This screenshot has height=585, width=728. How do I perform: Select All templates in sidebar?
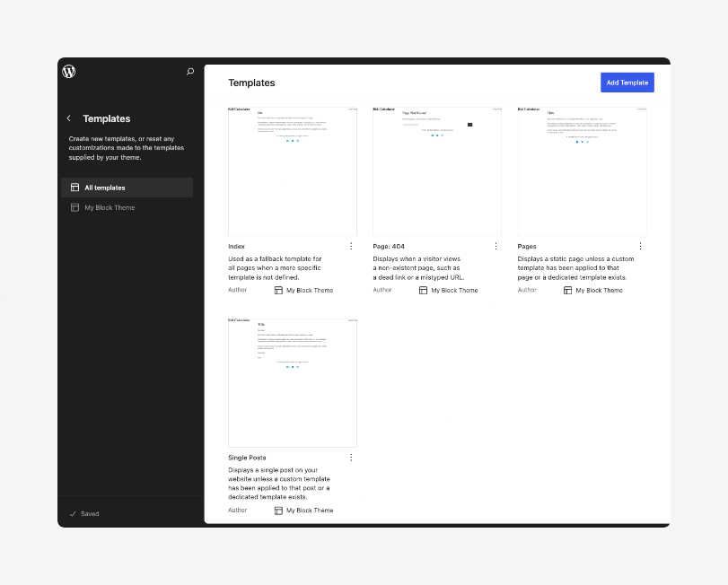coord(127,188)
